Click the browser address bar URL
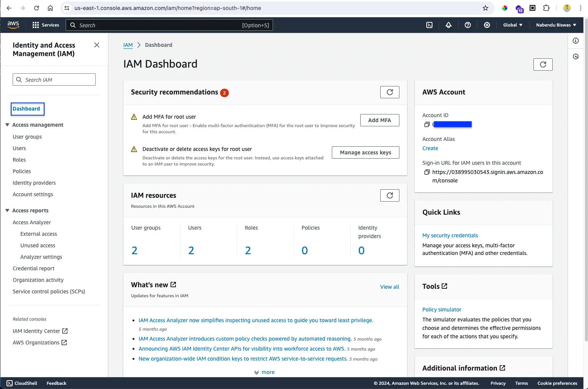The image size is (588, 389). (x=167, y=8)
